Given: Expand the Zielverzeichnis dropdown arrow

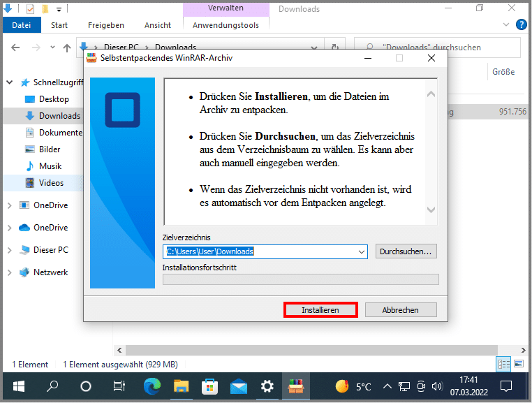Looking at the screenshot, I should click(x=361, y=251).
